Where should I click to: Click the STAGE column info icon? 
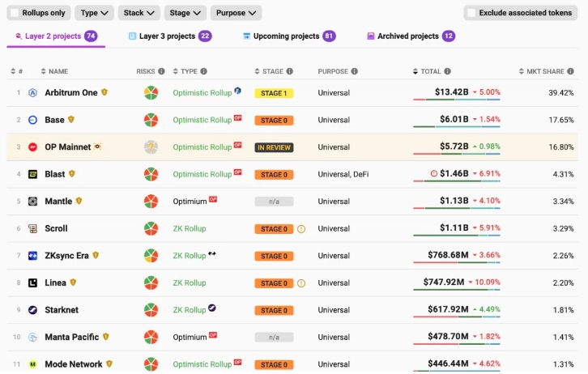(289, 71)
